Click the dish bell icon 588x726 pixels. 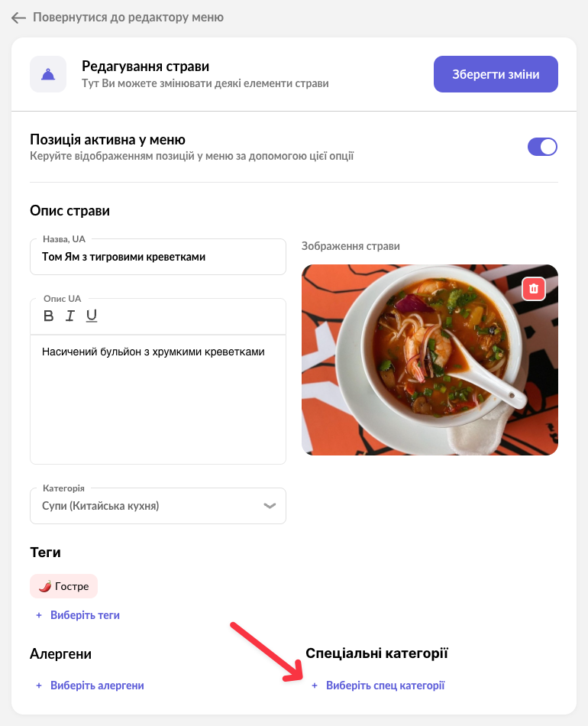click(x=48, y=74)
